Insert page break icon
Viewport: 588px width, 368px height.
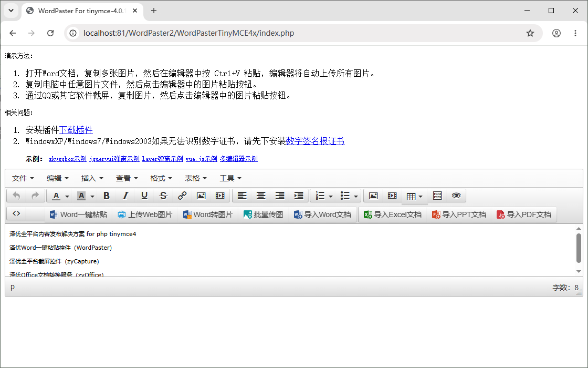coord(437,196)
